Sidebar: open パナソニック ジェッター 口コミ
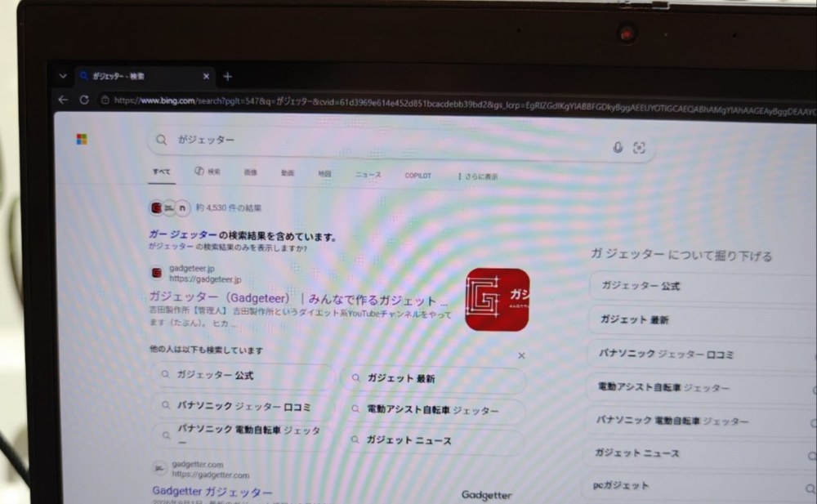 (702, 354)
